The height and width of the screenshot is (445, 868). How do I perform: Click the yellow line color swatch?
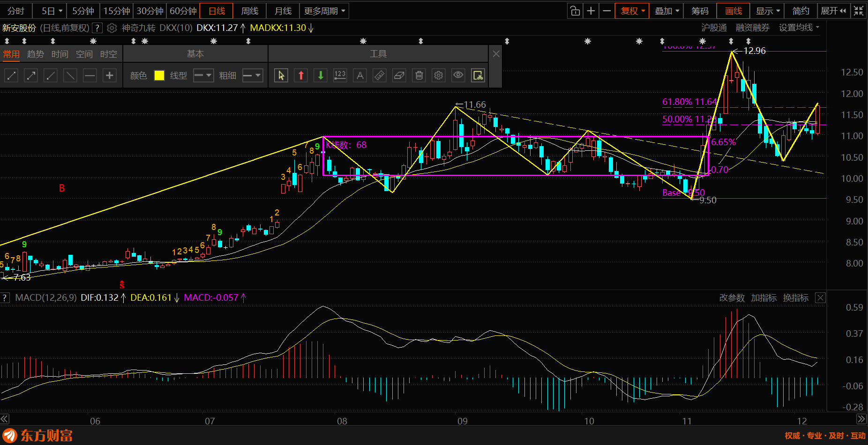pos(159,75)
